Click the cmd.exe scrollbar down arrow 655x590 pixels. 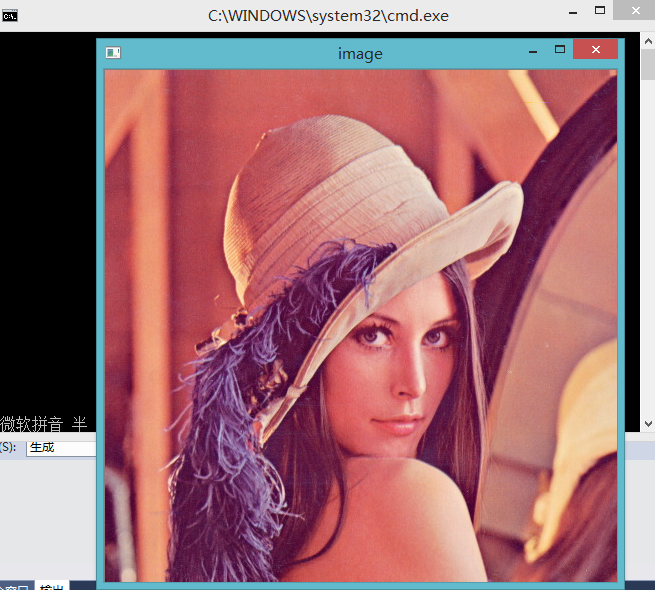point(648,424)
